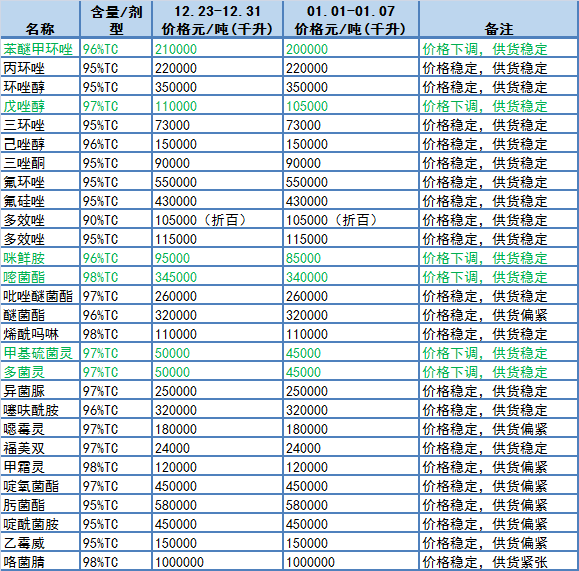Click the 24000 cell in 12.23-12.31 column
The image size is (579, 571).
click(217, 448)
